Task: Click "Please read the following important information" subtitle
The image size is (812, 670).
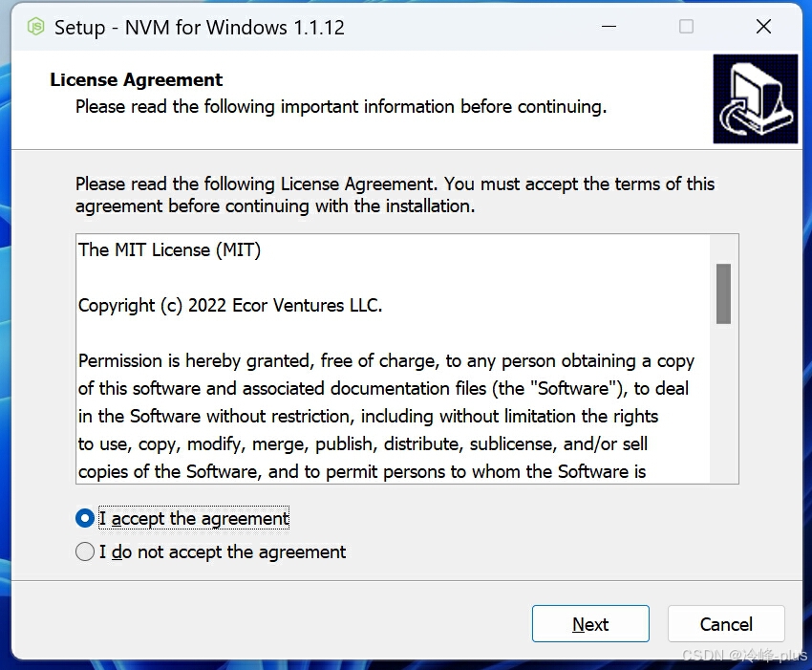Action: point(341,107)
